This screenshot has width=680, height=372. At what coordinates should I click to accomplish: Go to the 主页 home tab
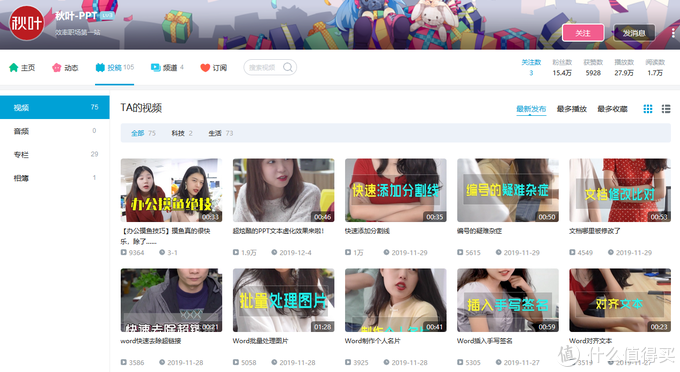coord(22,68)
